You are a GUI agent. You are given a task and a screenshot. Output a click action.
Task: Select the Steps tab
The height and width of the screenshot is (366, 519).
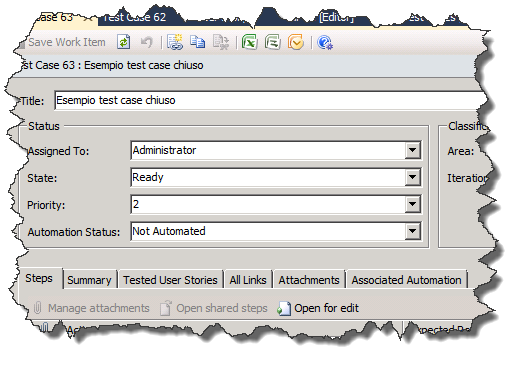coord(39,278)
